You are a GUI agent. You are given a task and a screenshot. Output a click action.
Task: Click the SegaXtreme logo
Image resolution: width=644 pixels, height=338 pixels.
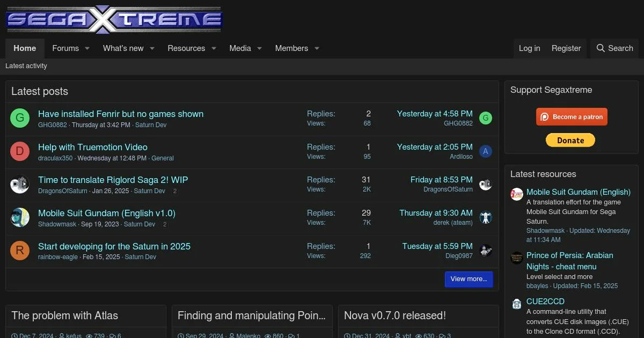point(114,19)
